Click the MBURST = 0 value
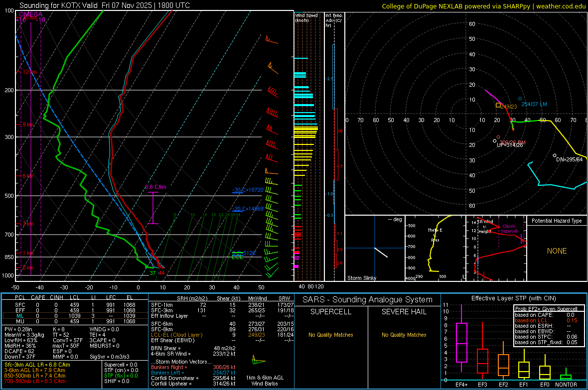This screenshot has height=390, width=588. [105, 346]
